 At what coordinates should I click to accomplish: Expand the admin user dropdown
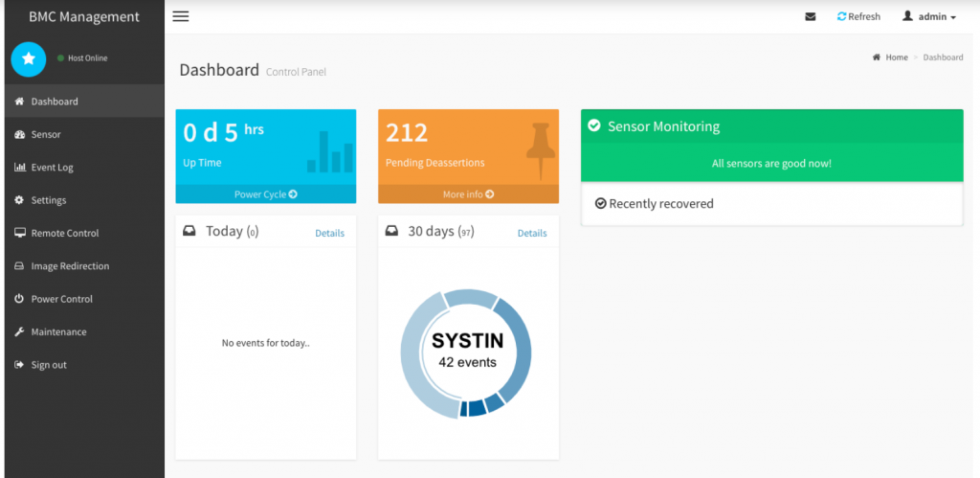pyautogui.click(x=928, y=17)
